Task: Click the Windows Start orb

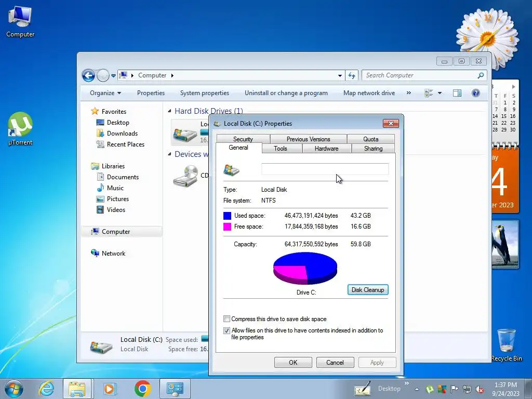Action: tap(14, 389)
